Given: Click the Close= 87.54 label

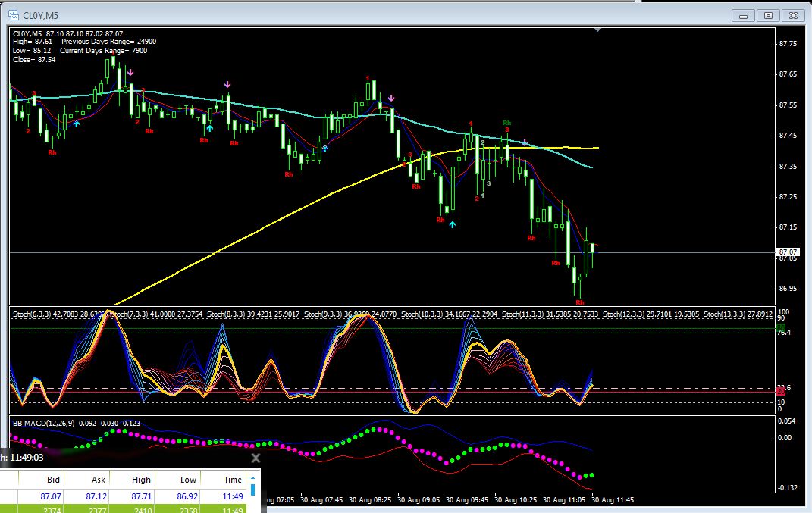Looking at the screenshot, I should (34, 60).
